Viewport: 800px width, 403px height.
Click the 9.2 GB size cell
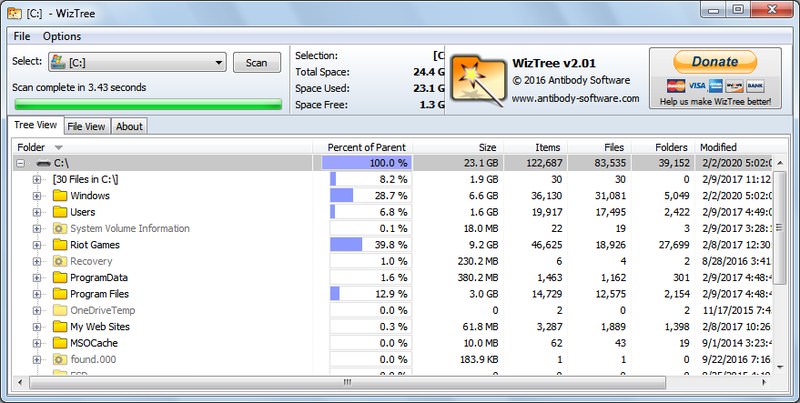(484, 245)
